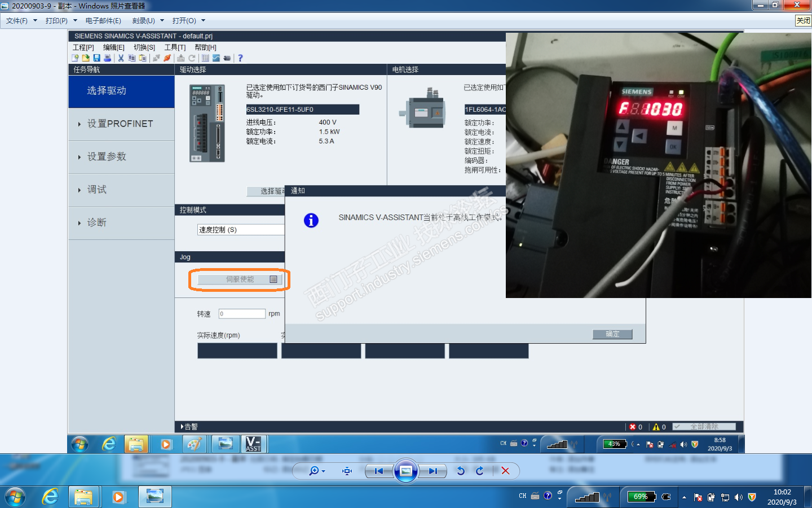The height and width of the screenshot is (508, 812).
Task: Expand the 告警 alarm panel
Action: [189, 427]
